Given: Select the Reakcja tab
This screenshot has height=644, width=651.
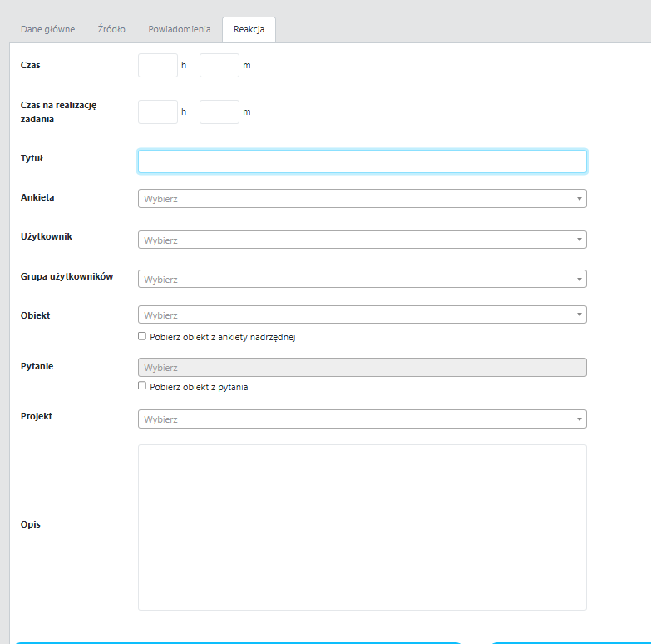Looking at the screenshot, I should (x=249, y=29).
